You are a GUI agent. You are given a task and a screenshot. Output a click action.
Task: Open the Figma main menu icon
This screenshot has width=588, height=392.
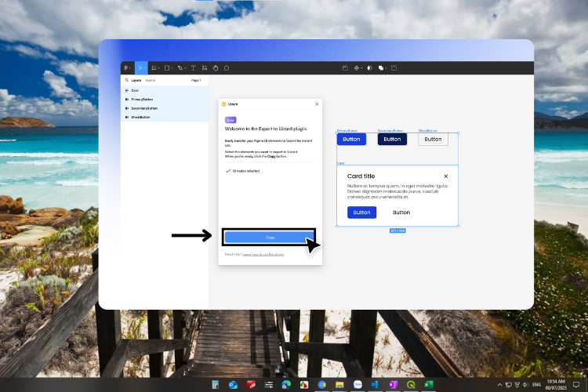coord(126,68)
